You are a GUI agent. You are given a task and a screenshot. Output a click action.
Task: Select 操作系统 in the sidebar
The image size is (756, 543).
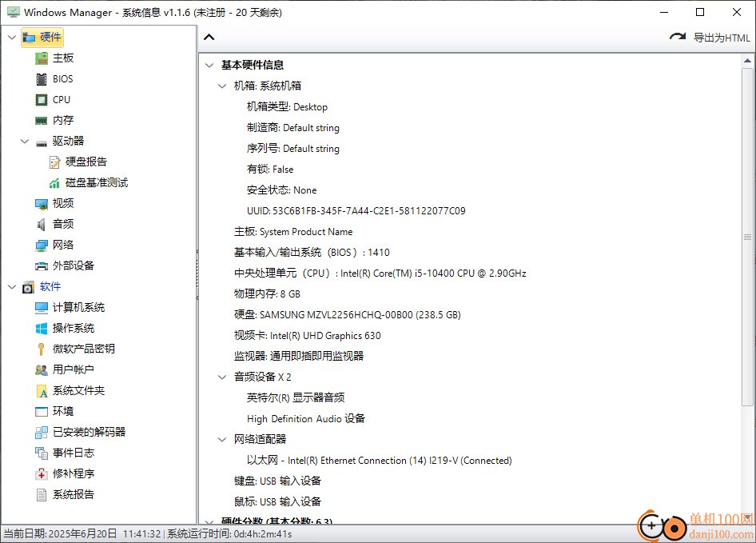(74, 328)
